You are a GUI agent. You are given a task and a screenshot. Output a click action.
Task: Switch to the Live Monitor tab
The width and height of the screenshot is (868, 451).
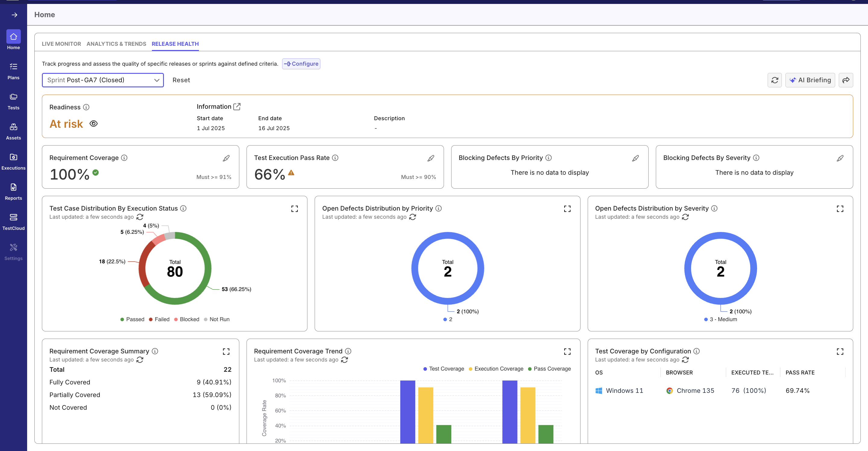[61, 44]
